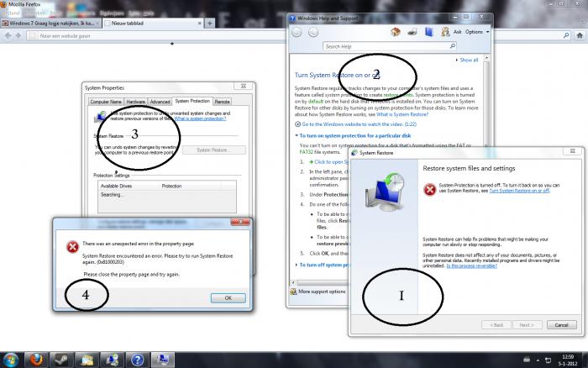This screenshot has height=368, width=588.
Task: Click the print icon in Help
Action: click(412, 32)
